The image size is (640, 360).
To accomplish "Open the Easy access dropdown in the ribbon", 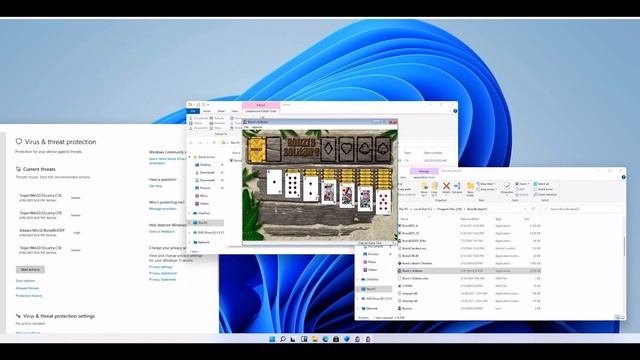I will [487, 189].
